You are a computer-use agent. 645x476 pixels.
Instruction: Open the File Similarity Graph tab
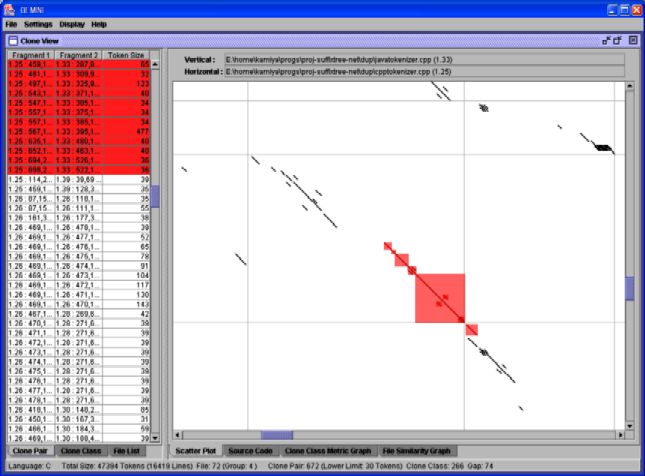click(416, 451)
